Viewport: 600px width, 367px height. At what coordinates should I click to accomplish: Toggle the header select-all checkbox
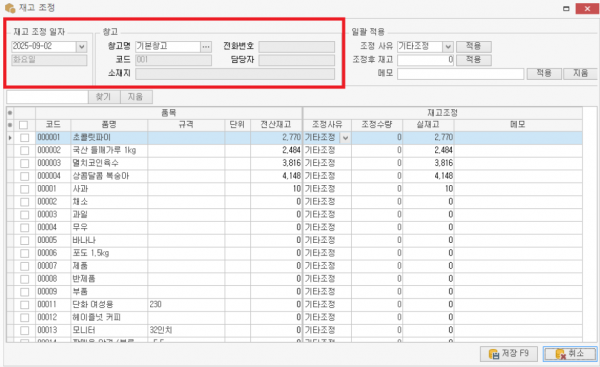[24, 125]
